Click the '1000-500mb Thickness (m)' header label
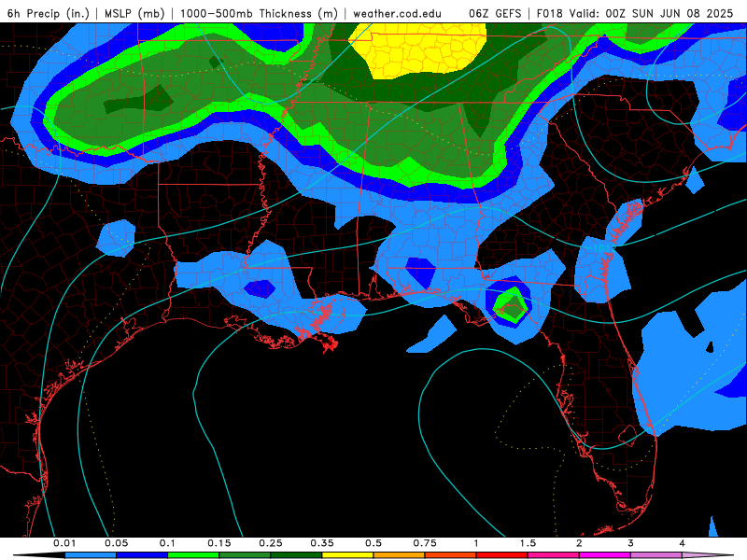 (x=259, y=13)
